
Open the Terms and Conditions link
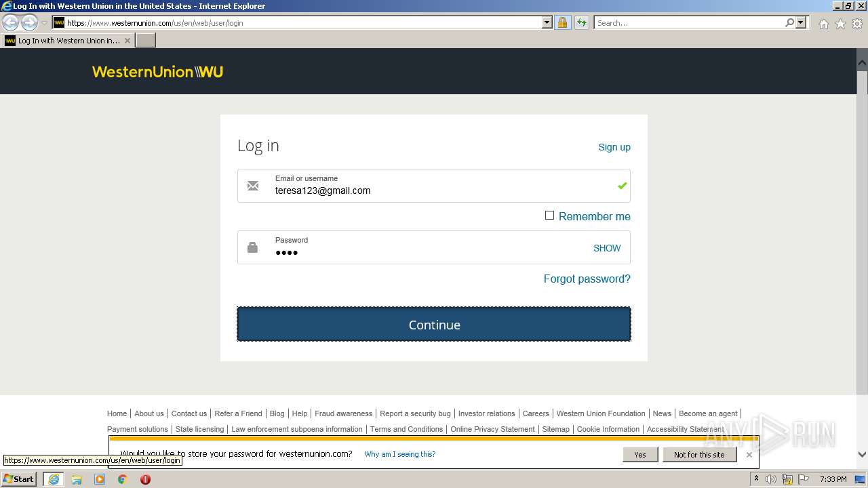click(406, 429)
